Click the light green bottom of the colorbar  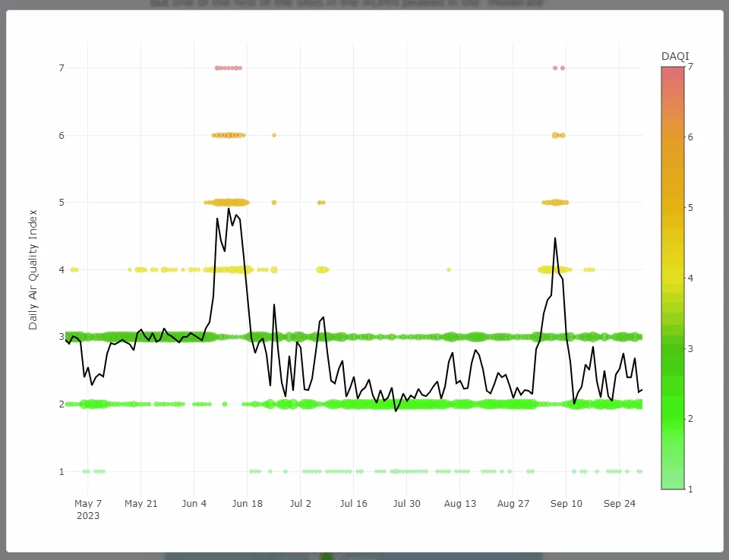[x=672, y=483]
